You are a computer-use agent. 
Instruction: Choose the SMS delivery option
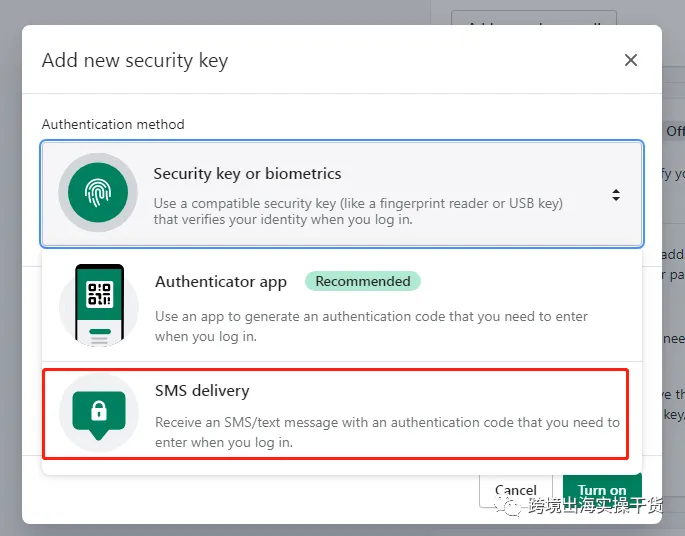pos(336,414)
